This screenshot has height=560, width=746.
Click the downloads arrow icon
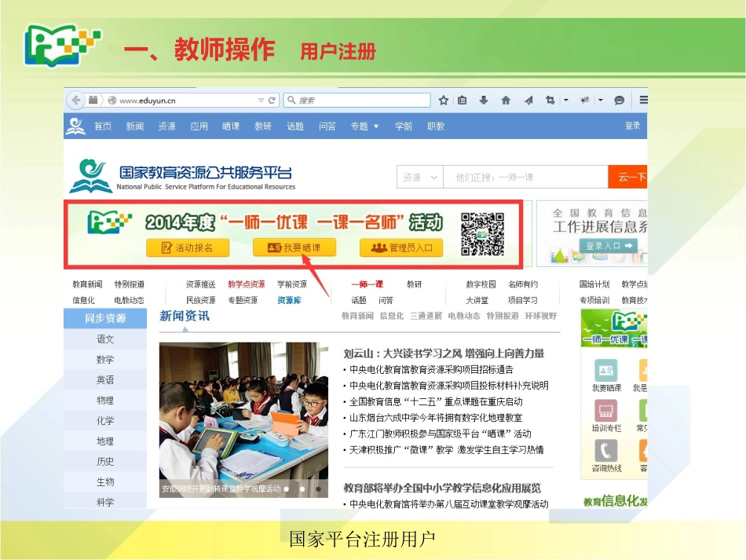tap(484, 100)
